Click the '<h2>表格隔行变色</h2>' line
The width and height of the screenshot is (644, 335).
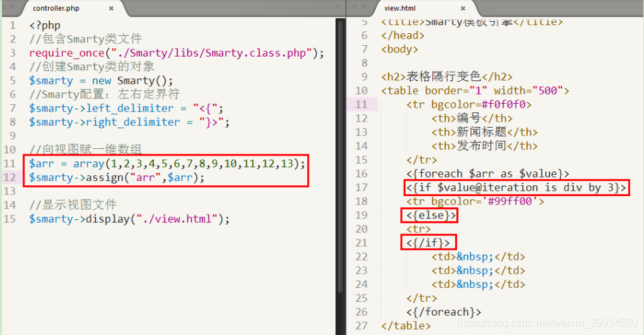tap(447, 77)
